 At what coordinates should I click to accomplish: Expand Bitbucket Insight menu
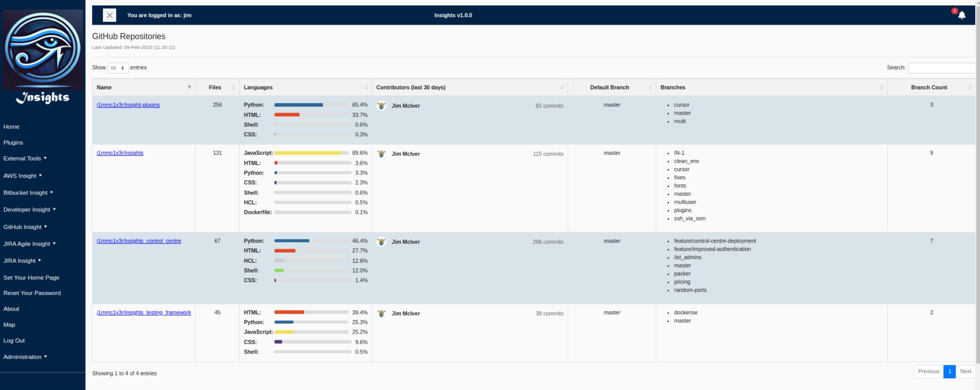[x=28, y=192]
